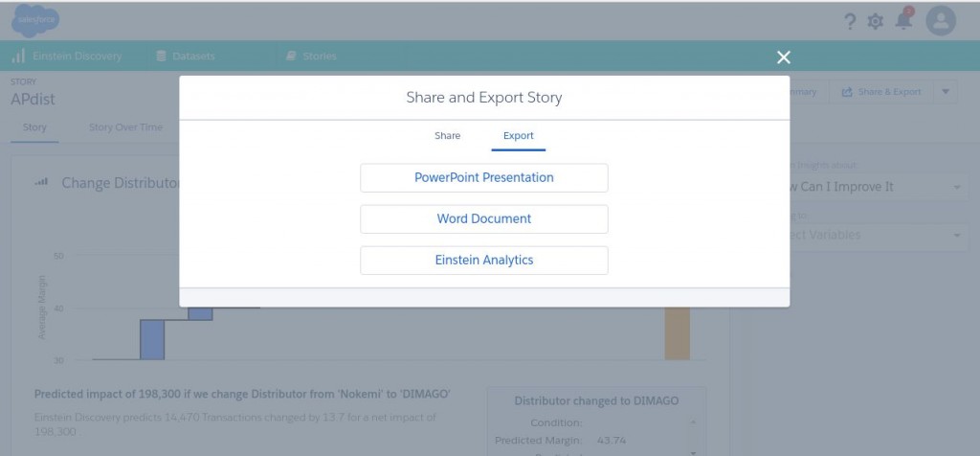
Task: Switch to the Share tab
Action: (447, 136)
